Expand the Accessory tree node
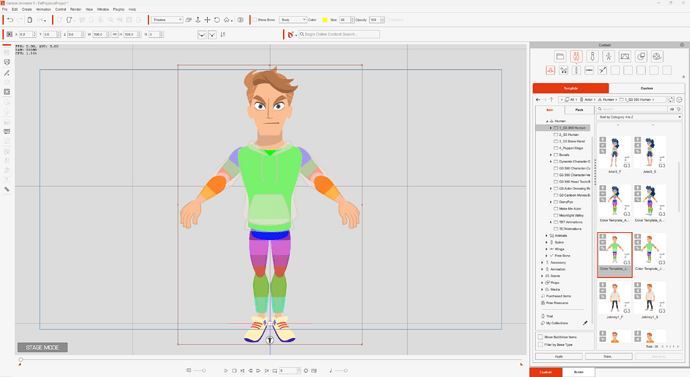690x377 pixels. pos(542,263)
